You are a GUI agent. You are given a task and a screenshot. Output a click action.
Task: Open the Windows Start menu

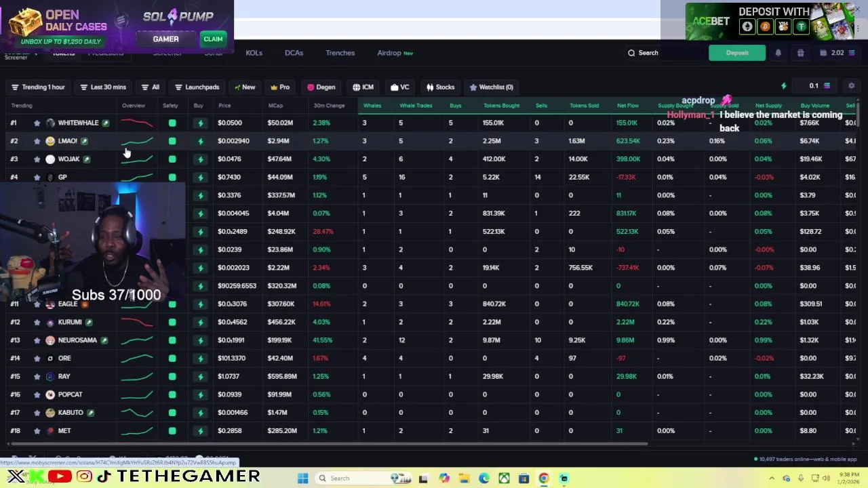[x=303, y=479]
